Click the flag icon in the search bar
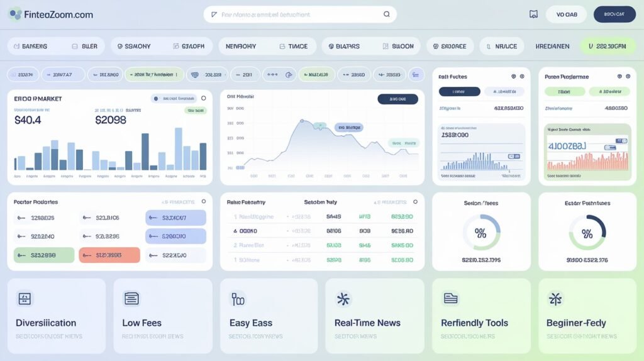 (x=214, y=14)
